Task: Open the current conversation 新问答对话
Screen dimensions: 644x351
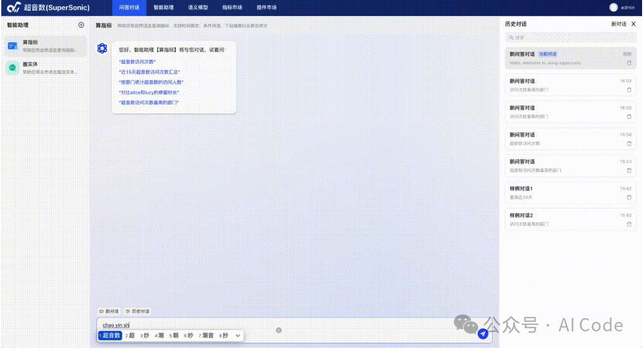Action: tap(571, 58)
